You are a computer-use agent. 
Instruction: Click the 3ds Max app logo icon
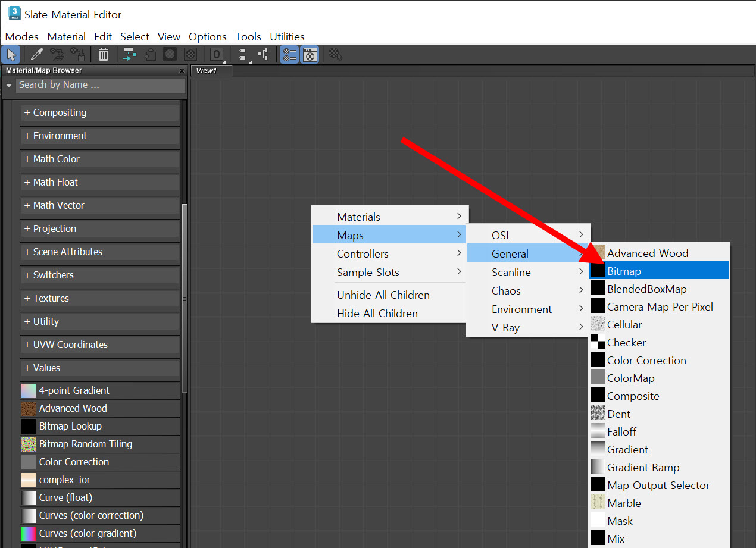pos(14,13)
